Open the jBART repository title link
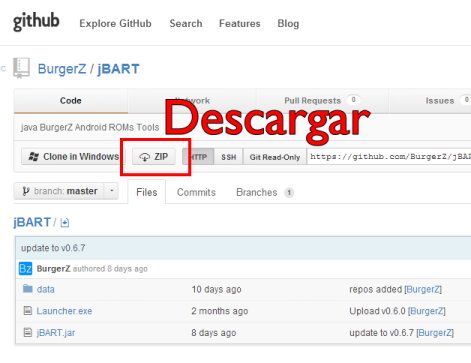Viewport: 471px width, 363px height. [118, 69]
